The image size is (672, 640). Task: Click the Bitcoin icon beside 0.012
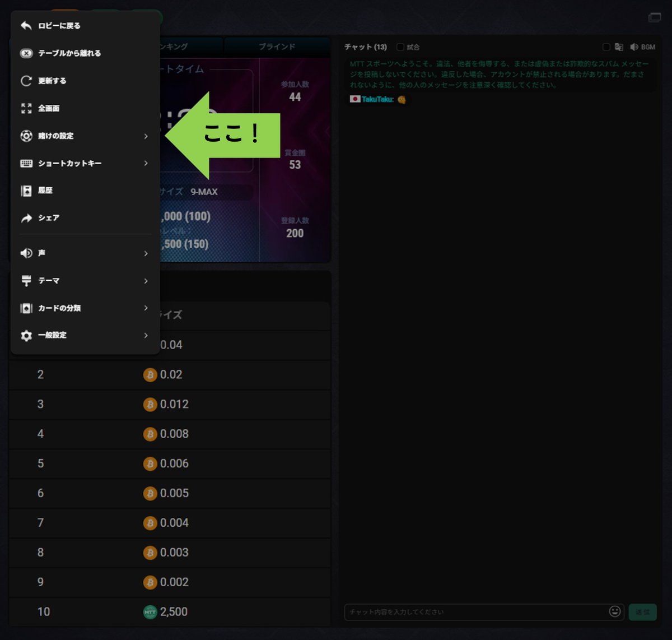[150, 405]
